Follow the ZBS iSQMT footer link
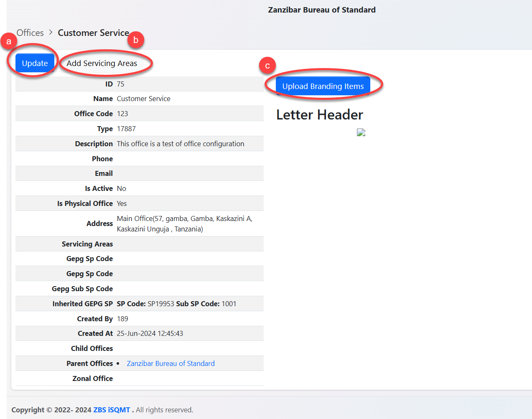 tap(112, 410)
